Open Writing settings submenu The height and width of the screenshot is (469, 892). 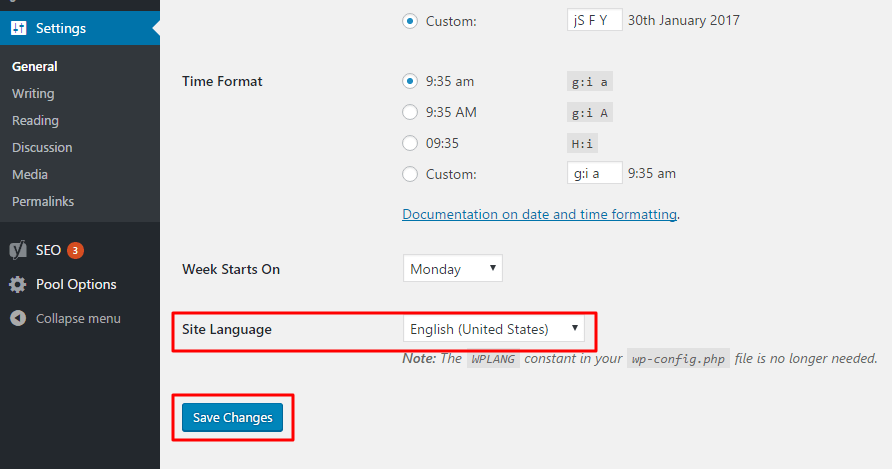click(33, 93)
